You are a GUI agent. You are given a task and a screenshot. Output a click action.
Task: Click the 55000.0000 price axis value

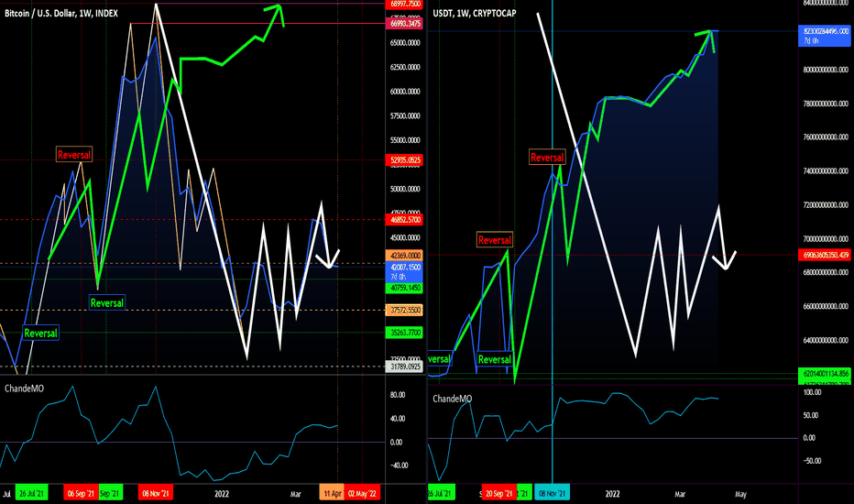405,140
